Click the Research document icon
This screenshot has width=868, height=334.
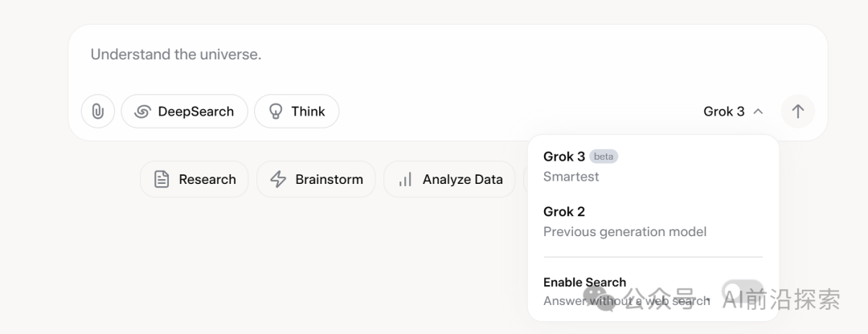coord(162,179)
